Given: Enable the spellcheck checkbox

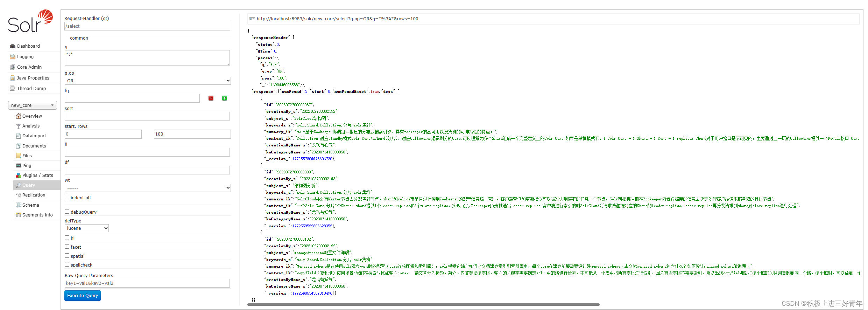Looking at the screenshot, I should (x=67, y=264).
